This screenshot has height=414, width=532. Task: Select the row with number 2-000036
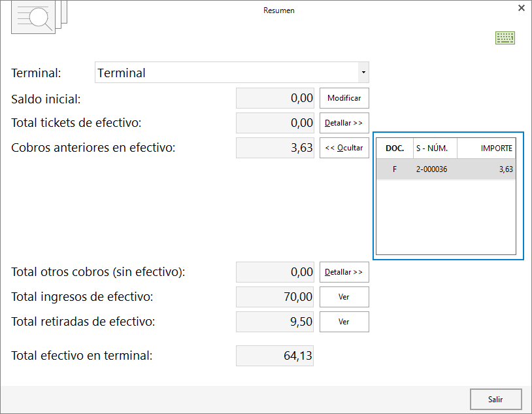(446, 169)
